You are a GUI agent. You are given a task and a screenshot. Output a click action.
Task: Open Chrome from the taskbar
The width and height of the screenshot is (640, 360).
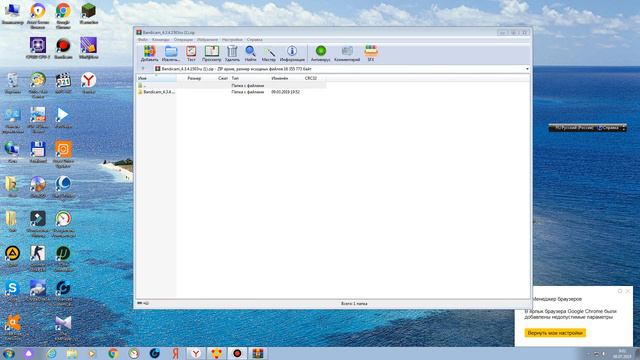click(113, 353)
